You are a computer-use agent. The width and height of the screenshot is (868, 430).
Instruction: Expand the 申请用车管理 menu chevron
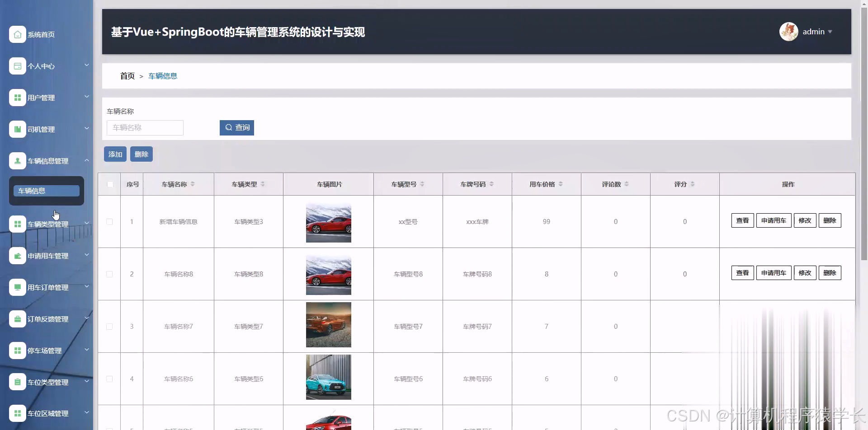pyautogui.click(x=87, y=255)
